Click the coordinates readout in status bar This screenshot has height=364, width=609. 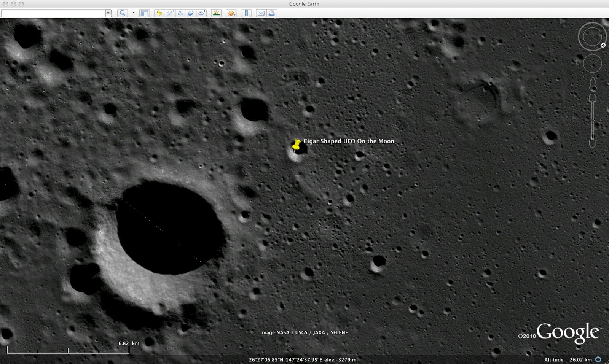point(303,359)
